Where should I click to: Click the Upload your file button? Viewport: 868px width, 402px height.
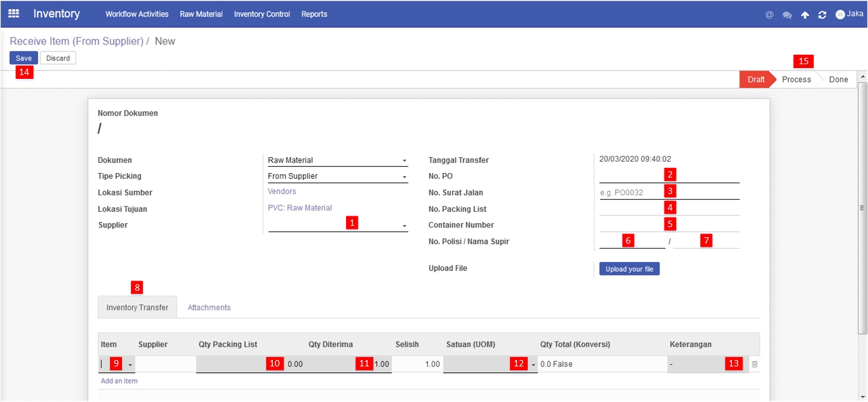click(x=630, y=269)
